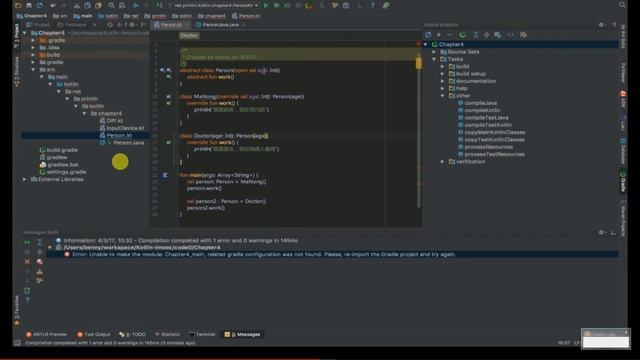This screenshot has width=640, height=360.
Task: Select the gradle configuration Error message row
Action: (333, 254)
